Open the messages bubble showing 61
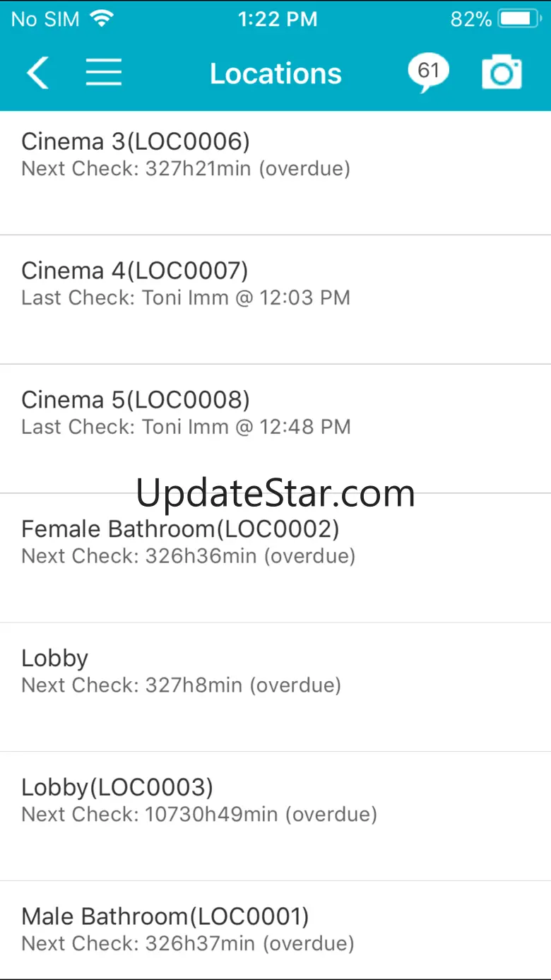Viewport: 551px width, 980px height. [x=428, y=73]
